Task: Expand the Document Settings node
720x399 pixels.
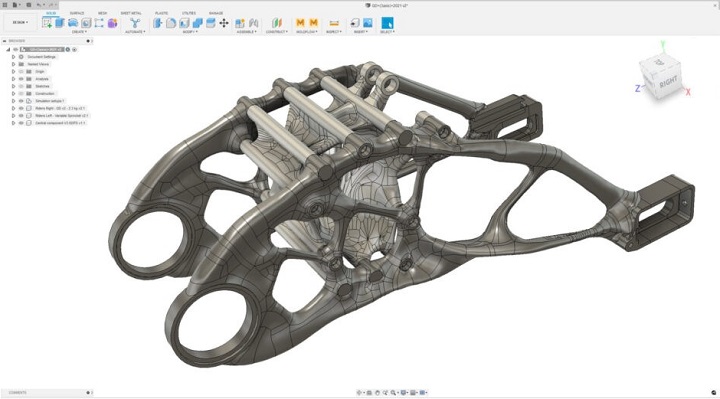Action: [x=13, y=57]
